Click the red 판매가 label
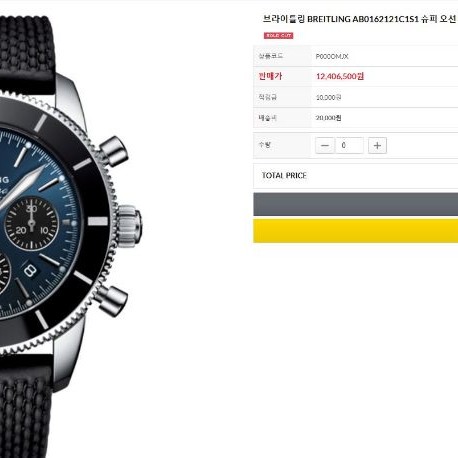The image size is (458, 458). [270, 76]
